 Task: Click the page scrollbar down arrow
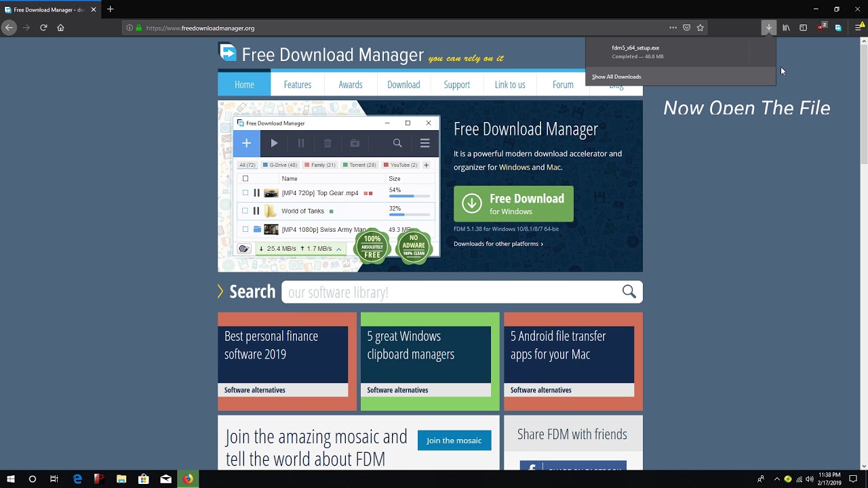point(863,466)
